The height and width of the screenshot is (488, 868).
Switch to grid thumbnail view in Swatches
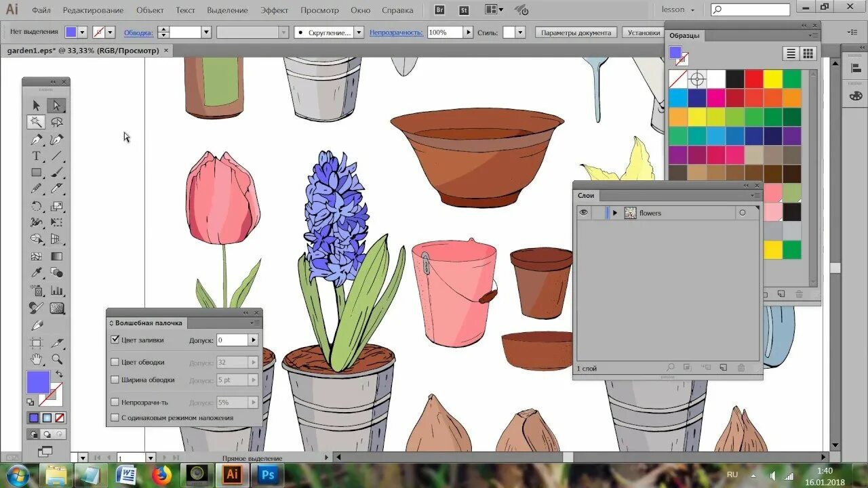pos(808,54)
